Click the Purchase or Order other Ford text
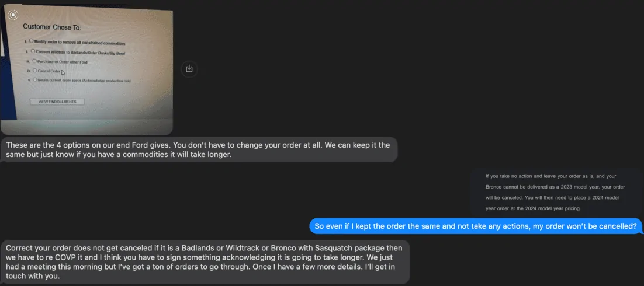 (63, 62)
